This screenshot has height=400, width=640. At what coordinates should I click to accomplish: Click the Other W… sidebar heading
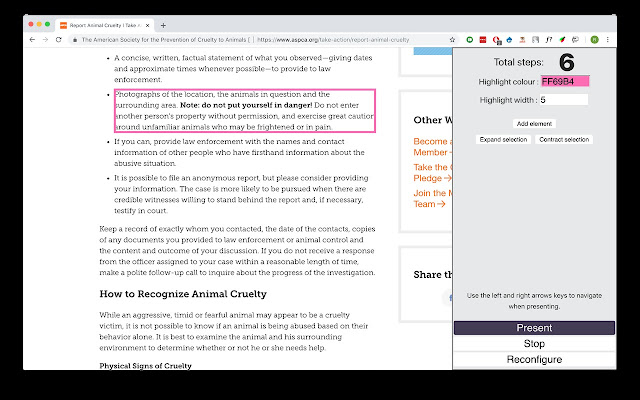click(x=433, y=120)
